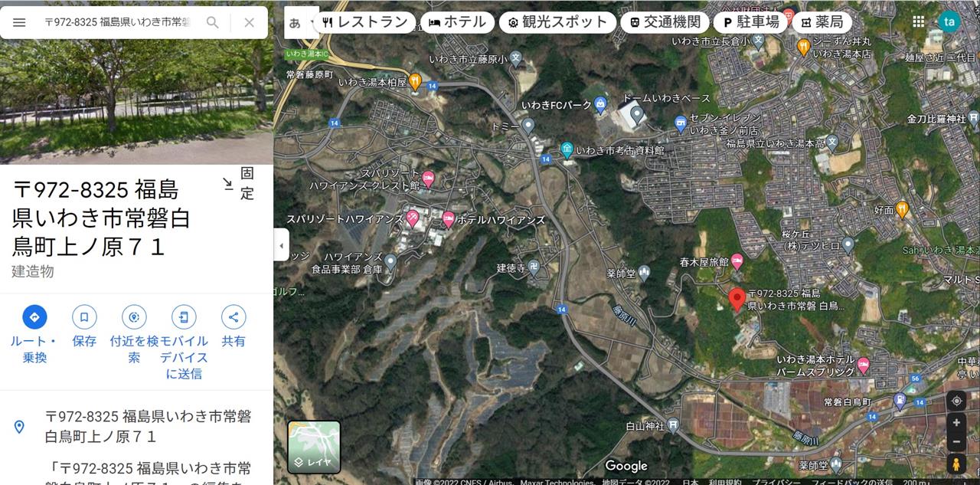Viewport: 980px width, 485px height.
Task: Select the 白山神社 shrine marker
Action: [x=673, y=425]
